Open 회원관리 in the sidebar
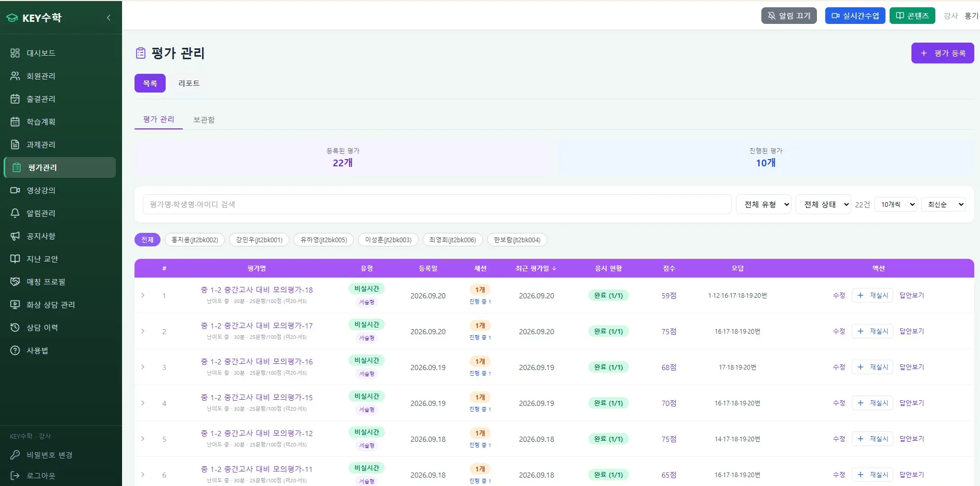 (60, 76)
